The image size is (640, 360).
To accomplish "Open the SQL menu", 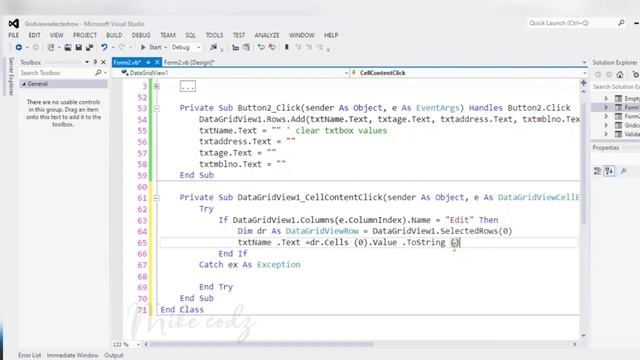I will (190, 36).
